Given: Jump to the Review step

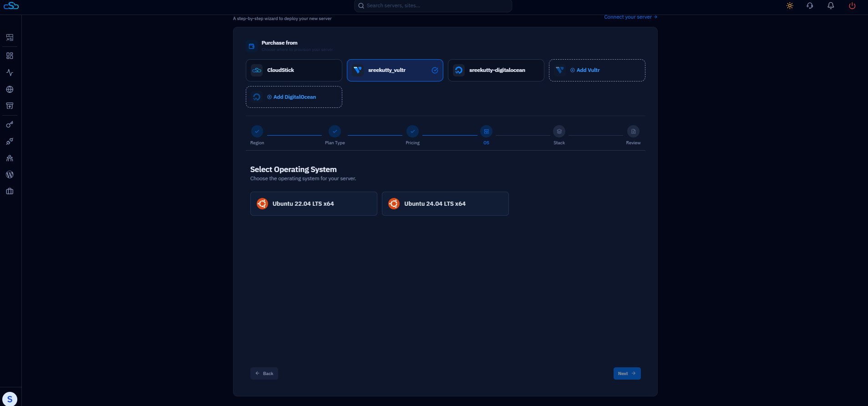Looking at the screenshot, I should pos(633,135).
